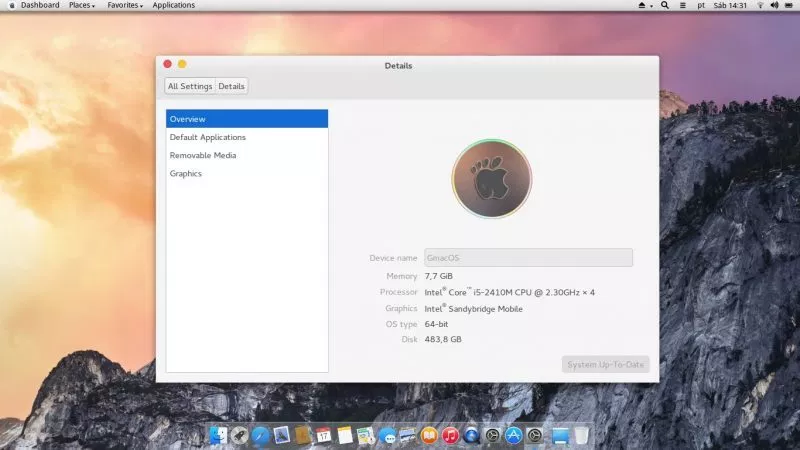Click the eject icon in top bar
This screenshot has height=450, width=800.
pyautogui.click(x=642, y=5)
